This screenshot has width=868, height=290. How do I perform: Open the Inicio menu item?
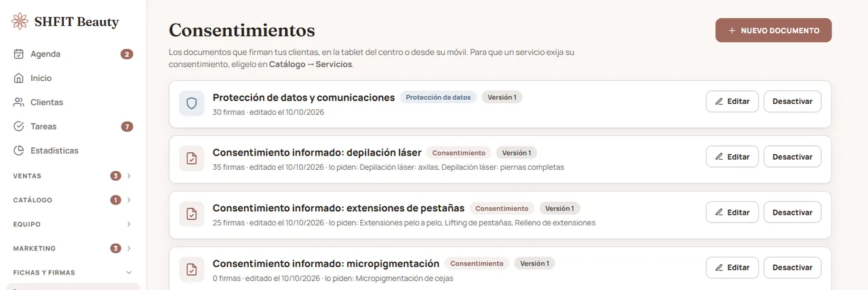point(73,78)
